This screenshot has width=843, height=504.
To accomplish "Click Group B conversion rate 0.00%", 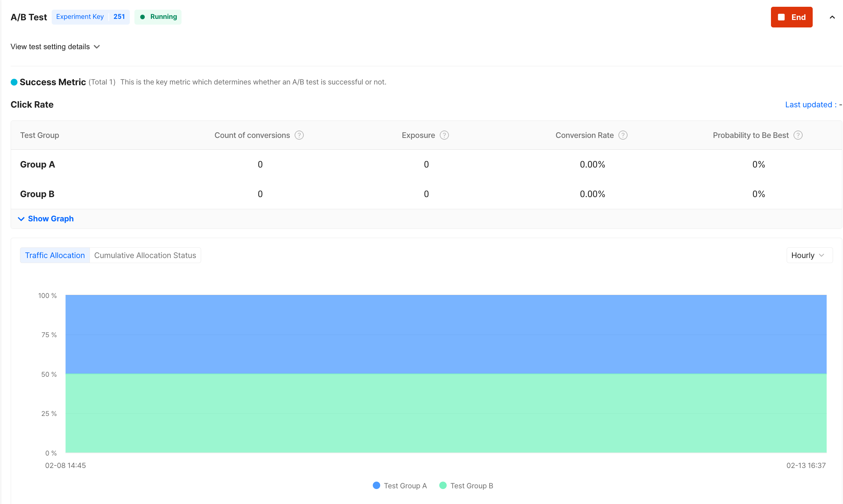I will (592, 194).
